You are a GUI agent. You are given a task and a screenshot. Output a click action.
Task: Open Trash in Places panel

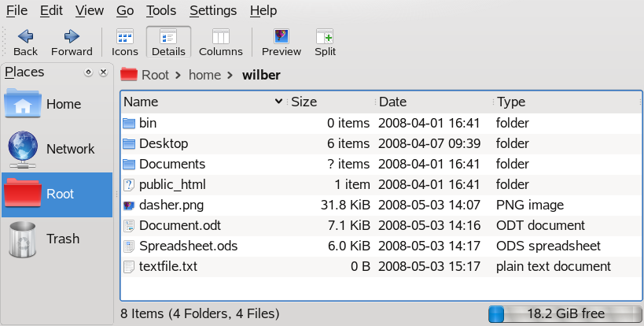[57, 239]
